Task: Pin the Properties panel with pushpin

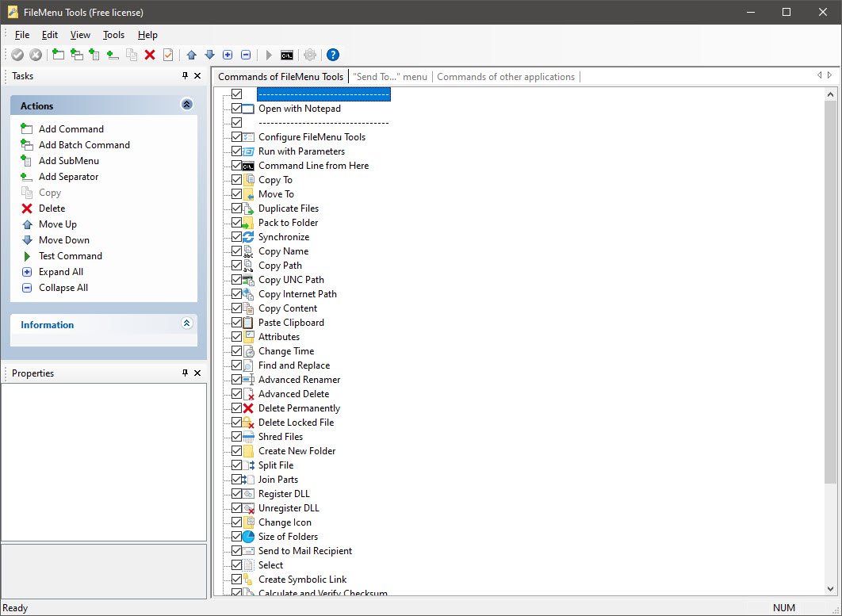Action: tap(186, 373)
